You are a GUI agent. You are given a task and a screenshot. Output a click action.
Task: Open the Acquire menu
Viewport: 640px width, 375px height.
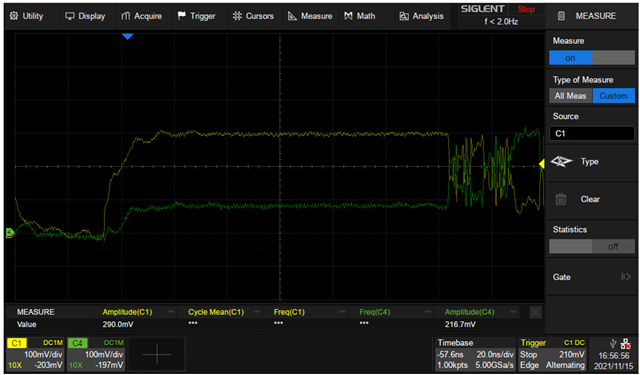coord(142,16)
